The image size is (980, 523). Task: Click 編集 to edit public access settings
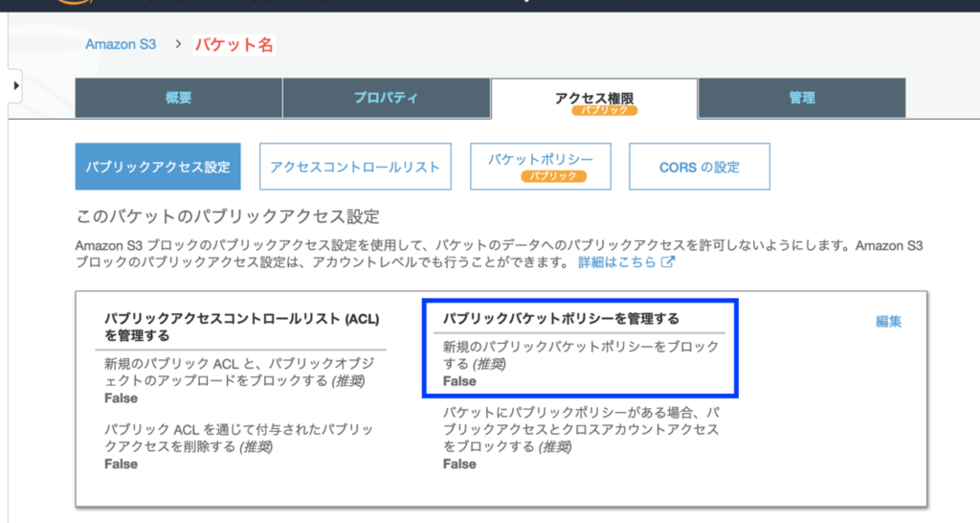888,322
